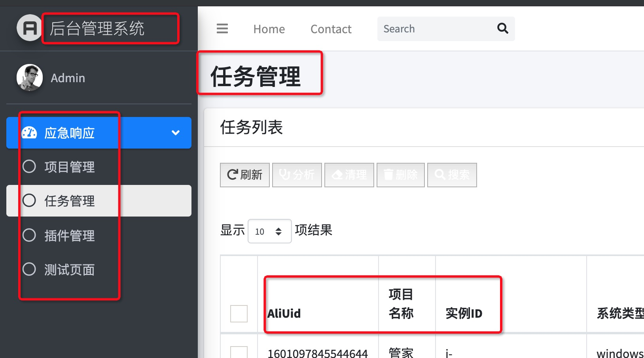The image size is (644, 358).
Task: Click the circle icon beside 插件管理
Action: [29, 235]
